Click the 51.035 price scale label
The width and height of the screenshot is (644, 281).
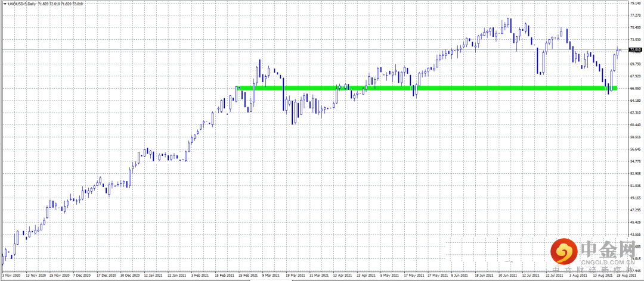pyautogui.click(x=635, y=186)
